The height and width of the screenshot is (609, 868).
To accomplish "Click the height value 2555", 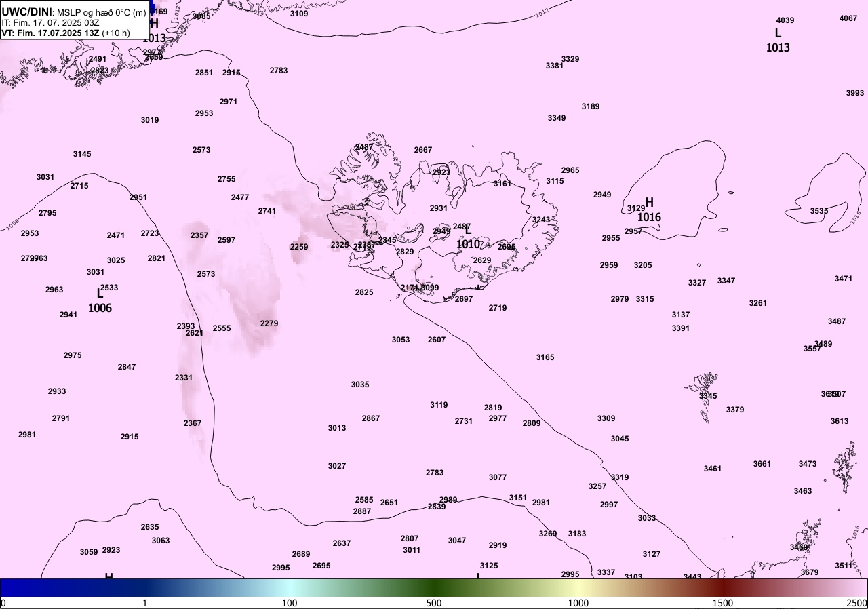I will pyautogui.click(x=222, y=328).
